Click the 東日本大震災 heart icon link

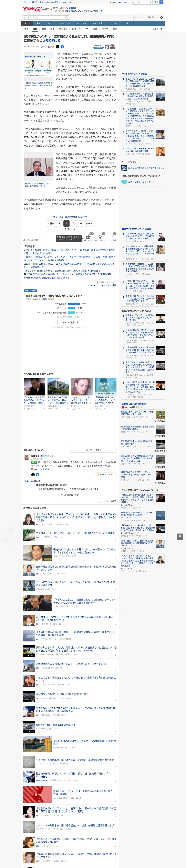pos(124,182)
